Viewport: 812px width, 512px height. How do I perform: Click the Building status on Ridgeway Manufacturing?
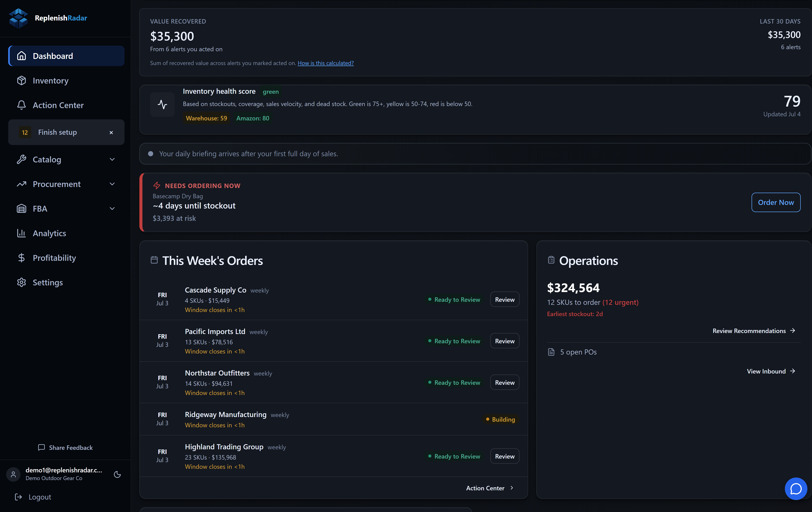click(500, 419)
